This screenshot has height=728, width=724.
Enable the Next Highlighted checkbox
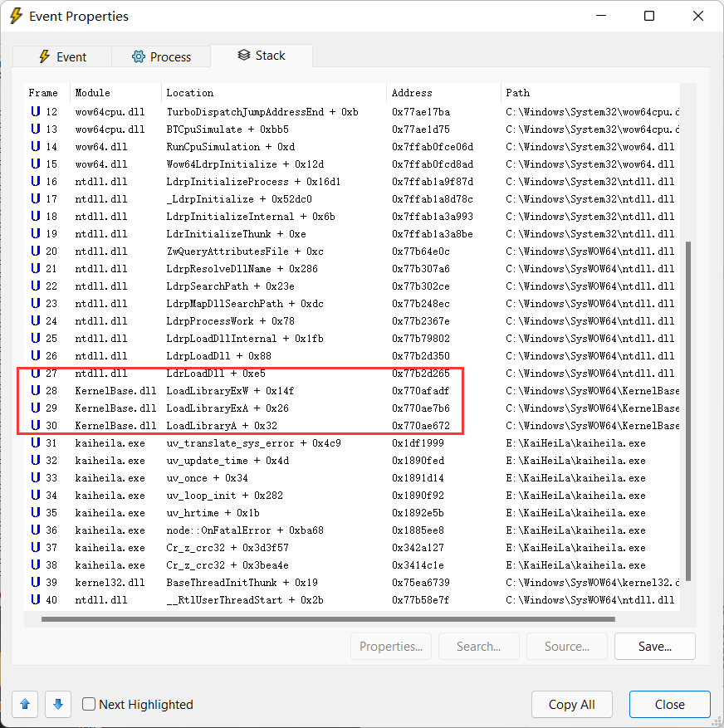click(x=89, y=704)
